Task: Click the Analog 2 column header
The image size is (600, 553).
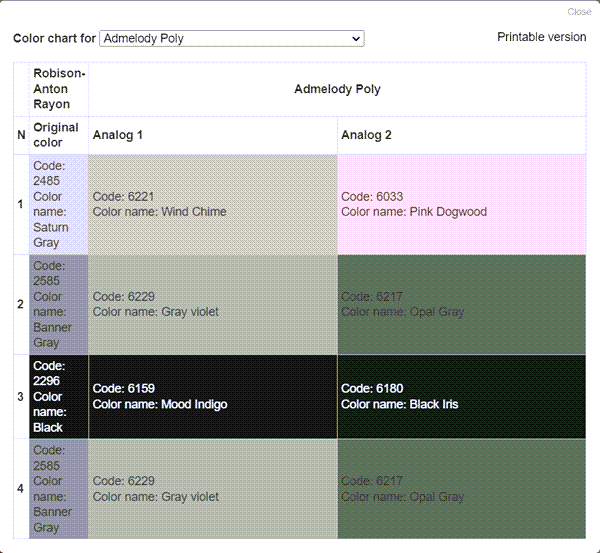Action: 462,135
